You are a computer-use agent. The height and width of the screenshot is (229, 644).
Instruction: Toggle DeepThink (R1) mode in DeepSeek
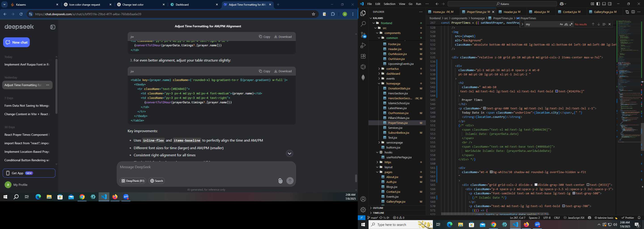coord(133,181)
